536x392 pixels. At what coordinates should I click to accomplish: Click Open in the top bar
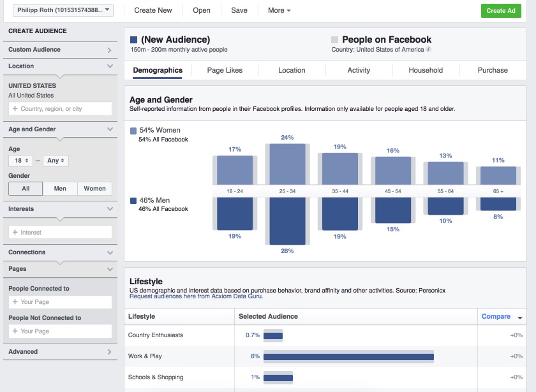point(202,10)
